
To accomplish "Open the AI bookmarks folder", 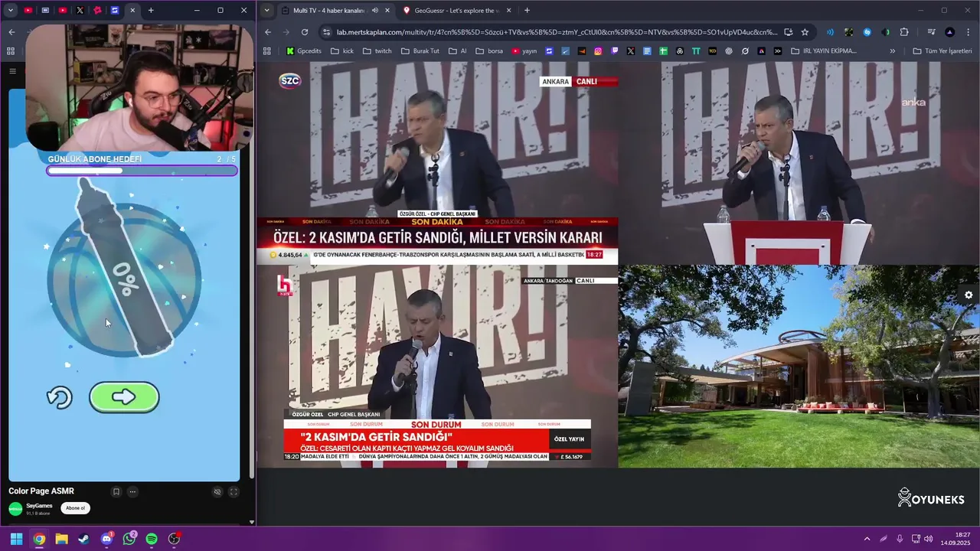I will [458, 51].
